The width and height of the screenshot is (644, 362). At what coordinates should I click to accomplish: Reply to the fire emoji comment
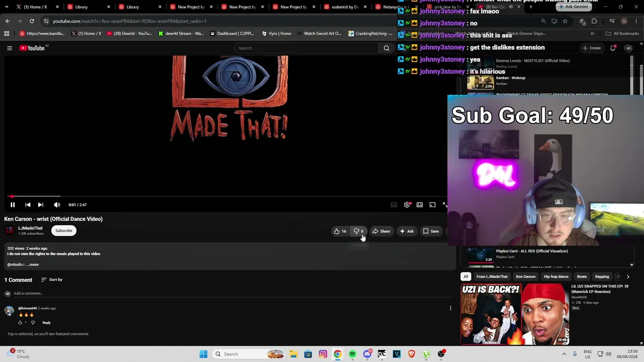(46, 323)
